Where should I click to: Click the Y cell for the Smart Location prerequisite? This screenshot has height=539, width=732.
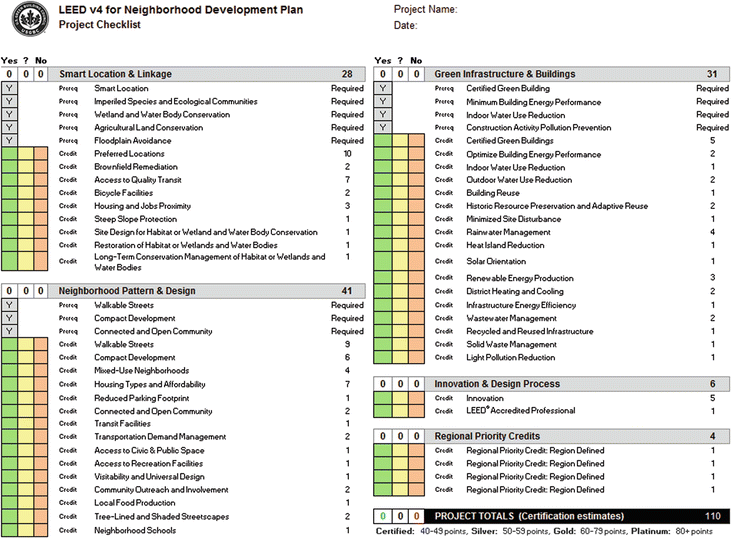tap(9, 88)
